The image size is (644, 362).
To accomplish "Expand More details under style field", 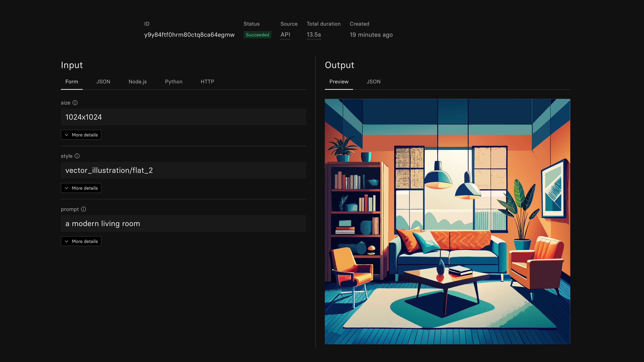I will [81, 188].
